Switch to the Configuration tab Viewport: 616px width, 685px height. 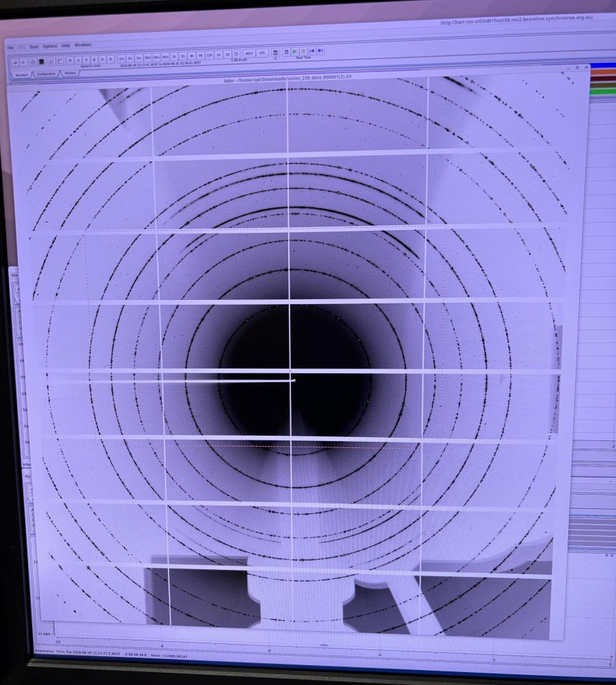pyautogui.click(x=47, y=74)
